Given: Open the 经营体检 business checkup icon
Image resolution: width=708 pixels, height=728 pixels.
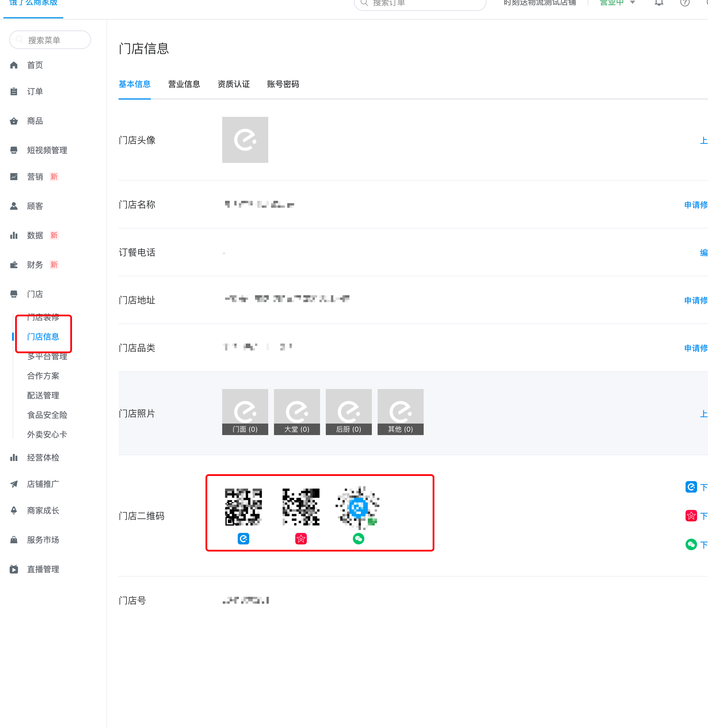Looking at the screenshot, I should pos(14,457).
